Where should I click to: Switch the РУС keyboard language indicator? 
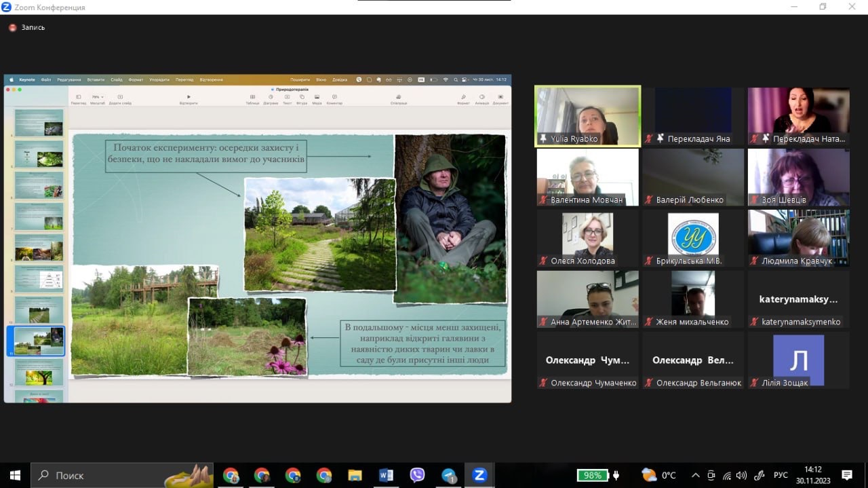[x=781, y=475]
